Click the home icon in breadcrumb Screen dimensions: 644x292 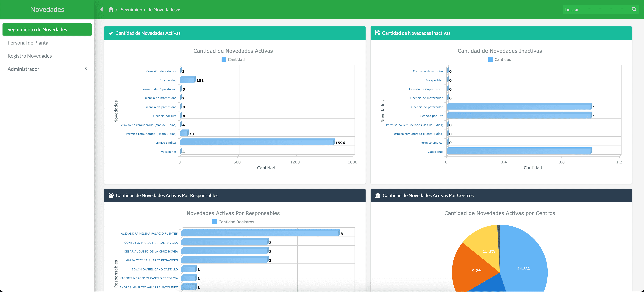coord(111,9)
